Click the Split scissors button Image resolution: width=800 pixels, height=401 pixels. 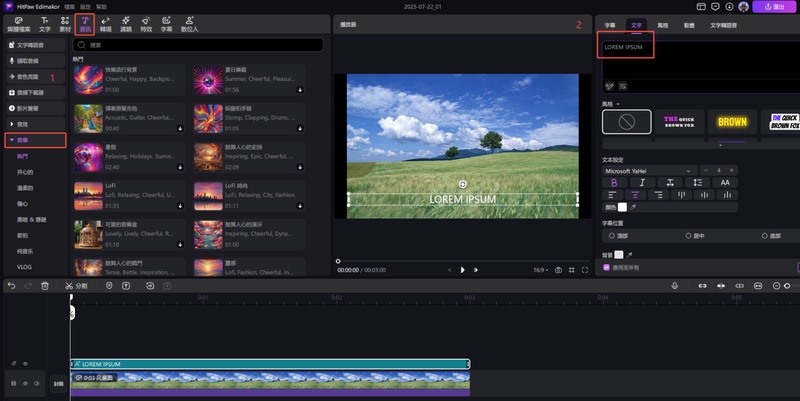pyautogui.click(x=76, y=286)
